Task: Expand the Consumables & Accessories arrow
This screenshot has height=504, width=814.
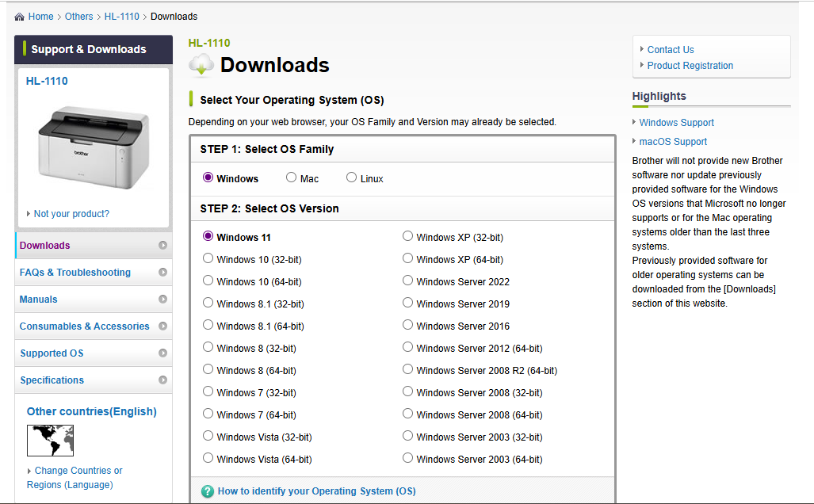Action: [x=162, y=326]
